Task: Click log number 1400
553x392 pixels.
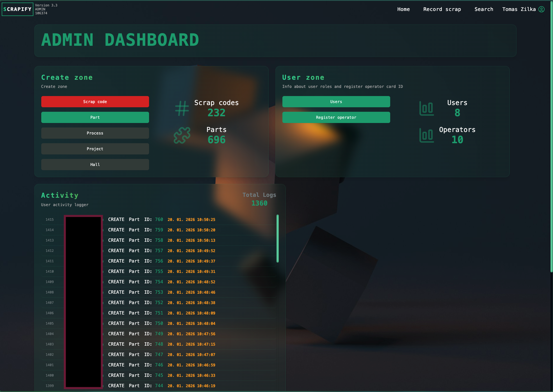Action: (50, 375)
